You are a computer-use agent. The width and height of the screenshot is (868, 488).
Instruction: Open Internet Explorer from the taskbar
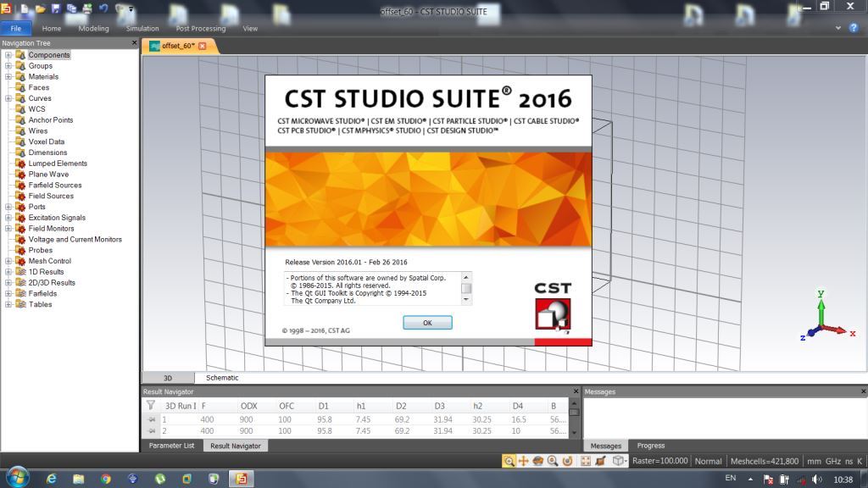(x=52, y=479)
